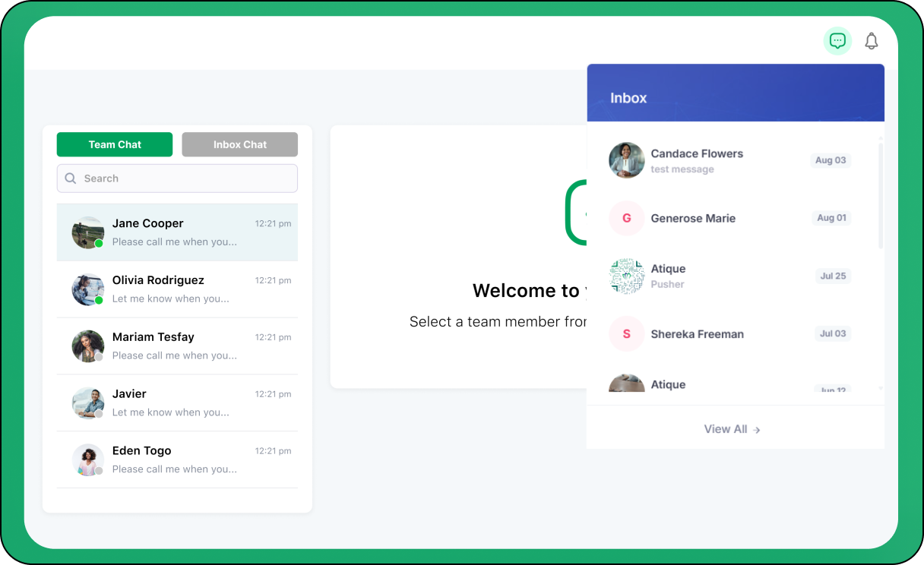Open View All inbox messages link
The width and height of the screenshot is (924, 565).
coord(726,429)
